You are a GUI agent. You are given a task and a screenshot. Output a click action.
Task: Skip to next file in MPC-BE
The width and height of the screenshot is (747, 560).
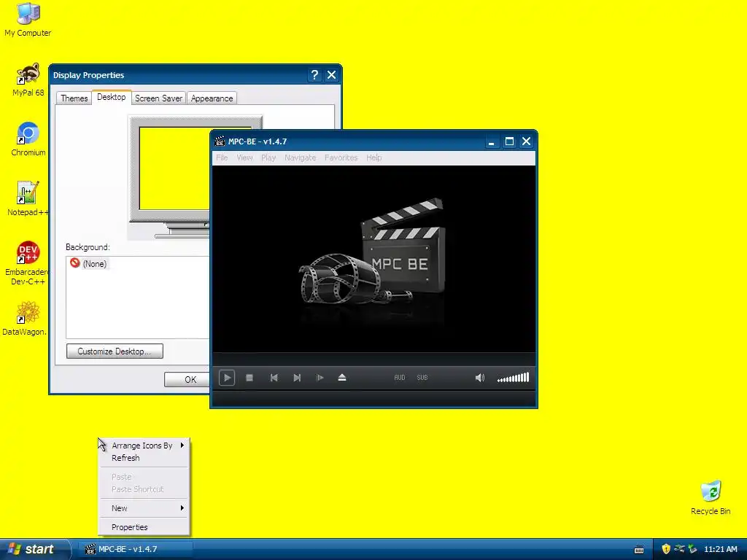[297, 378]
